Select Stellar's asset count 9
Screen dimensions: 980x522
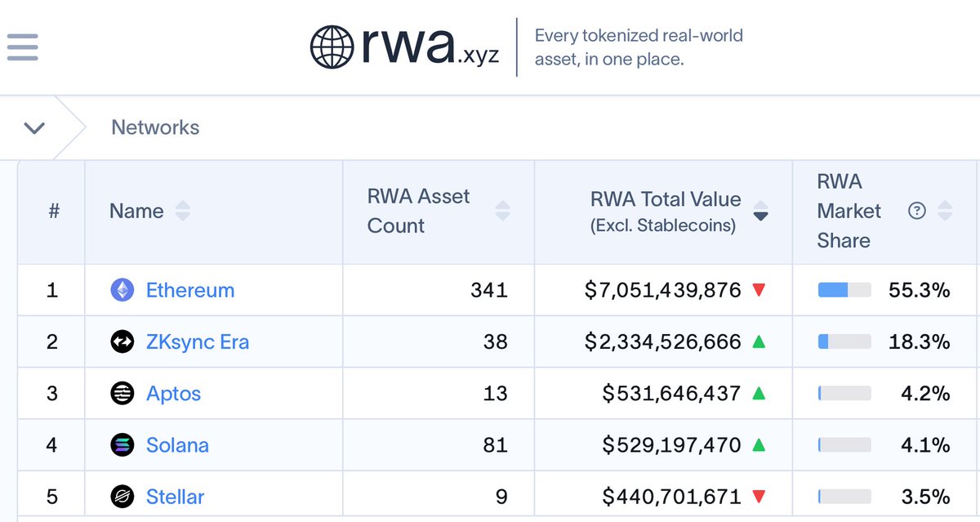point(501,496)
